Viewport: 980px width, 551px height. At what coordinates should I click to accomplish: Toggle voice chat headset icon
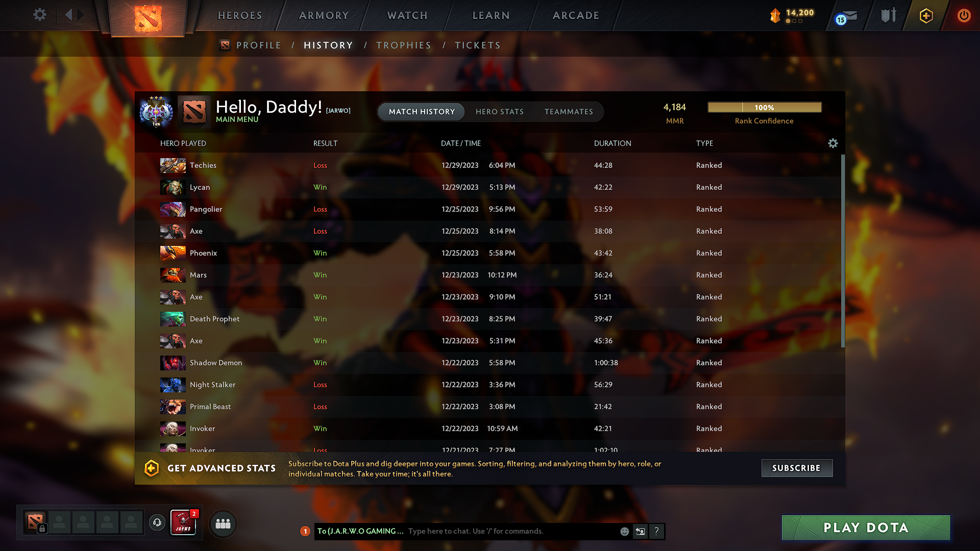pyautogui.click(x=157, y=522)
